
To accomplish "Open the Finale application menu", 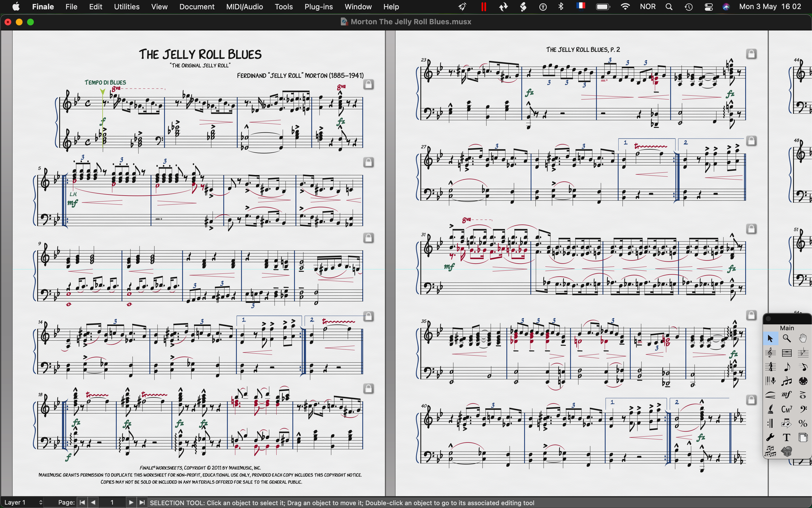I will [x=43, y=7].
